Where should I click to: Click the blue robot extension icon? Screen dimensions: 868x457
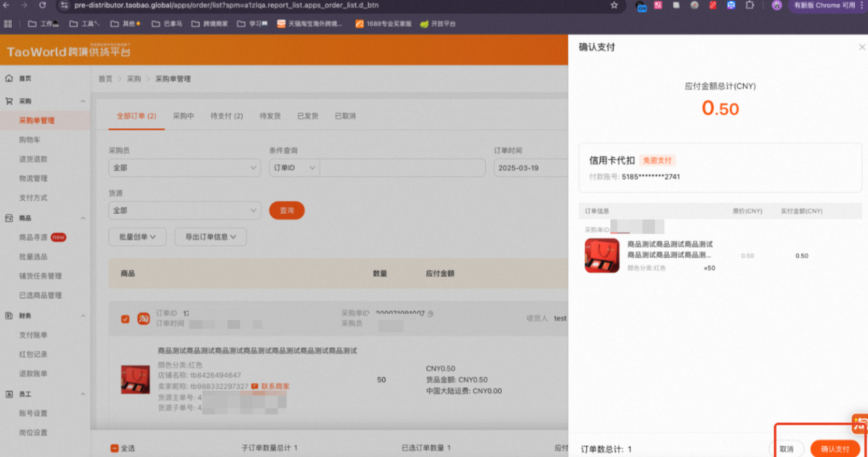coord(731,5)
